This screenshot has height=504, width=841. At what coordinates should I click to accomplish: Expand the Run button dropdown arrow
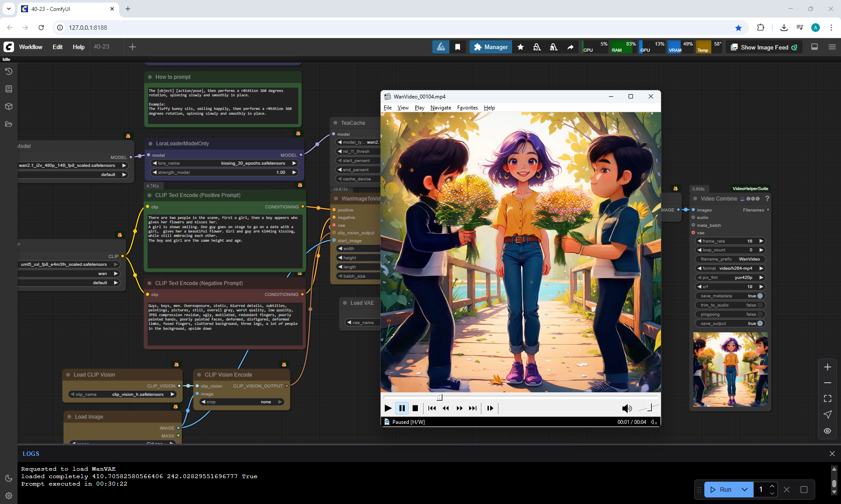745,490
